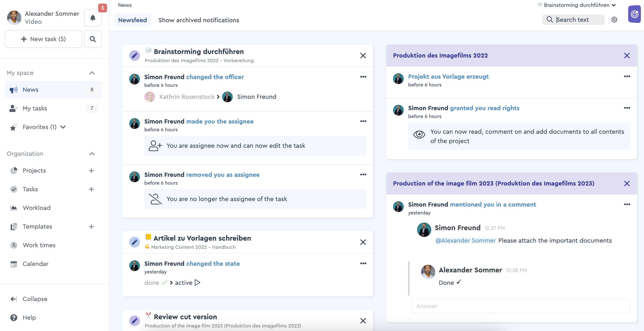Click the Search text input field
The height and width of the screenshot is (331, 644).
pyautogui.click(x=573, y=20)
